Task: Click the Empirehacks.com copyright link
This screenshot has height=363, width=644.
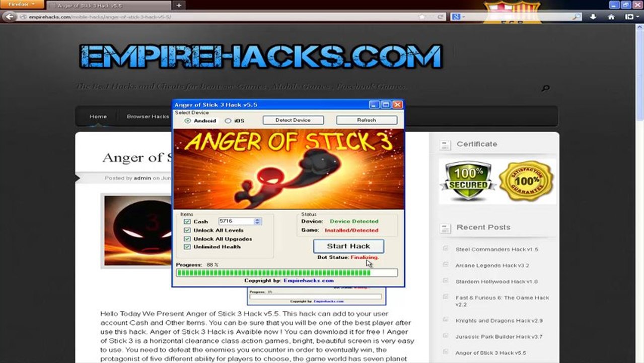Action: click(309, 281)
